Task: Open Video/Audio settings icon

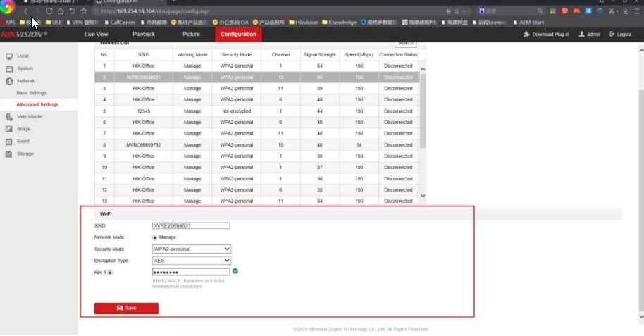Action: (9, 116)
